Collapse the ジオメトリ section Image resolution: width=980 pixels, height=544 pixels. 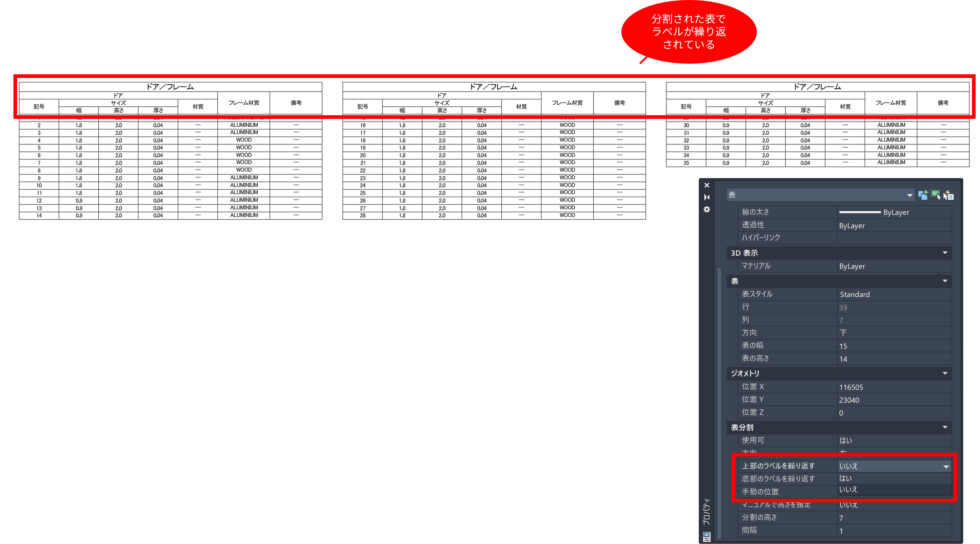click(945, 374)
